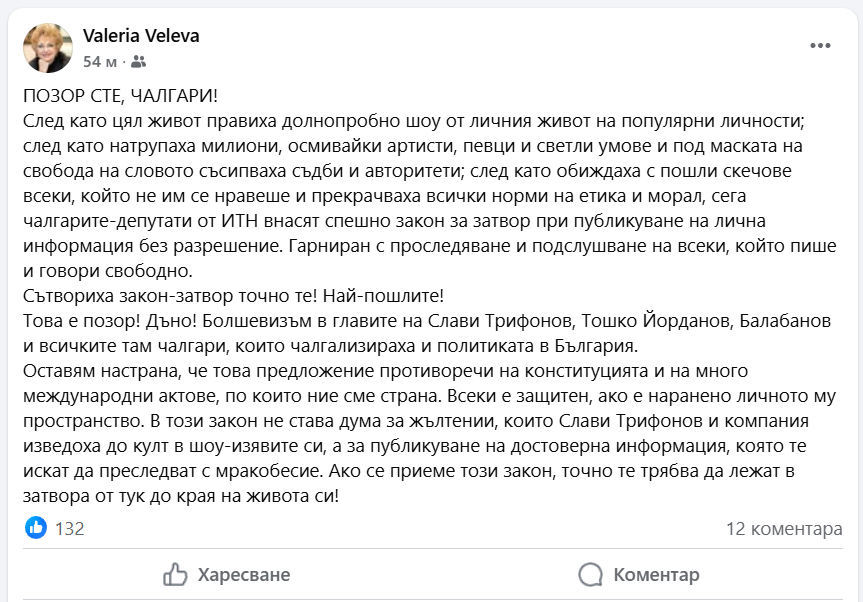Viewport: 863px width, 602px height.
Task: Click the headline 'ПОЗОР СТЕ, ЧАЛГАРИ!'
Action: coord(118,95)
